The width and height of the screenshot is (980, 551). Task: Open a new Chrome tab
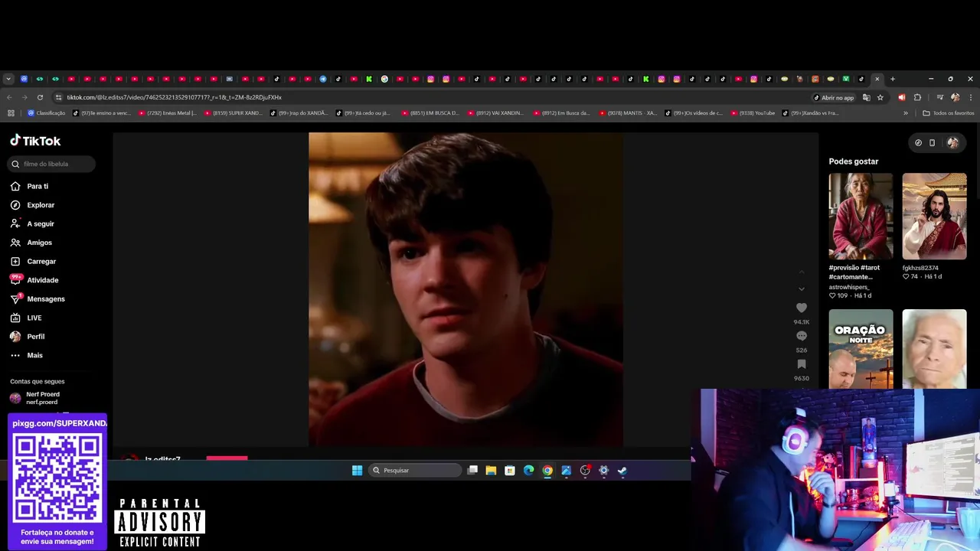coord(892,79)
